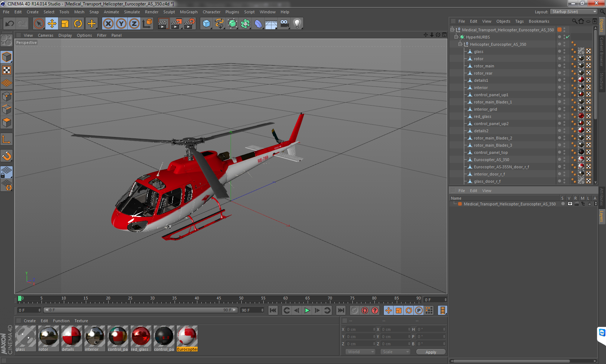Toggle layer Solo S dot
This screenshot has height=364, width=606.
(563, 204)
